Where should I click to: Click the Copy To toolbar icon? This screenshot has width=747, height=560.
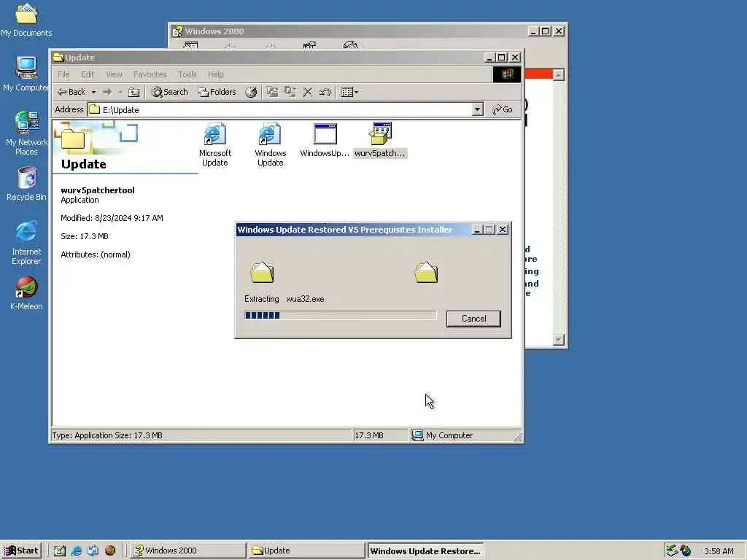(x=290, y=92)
